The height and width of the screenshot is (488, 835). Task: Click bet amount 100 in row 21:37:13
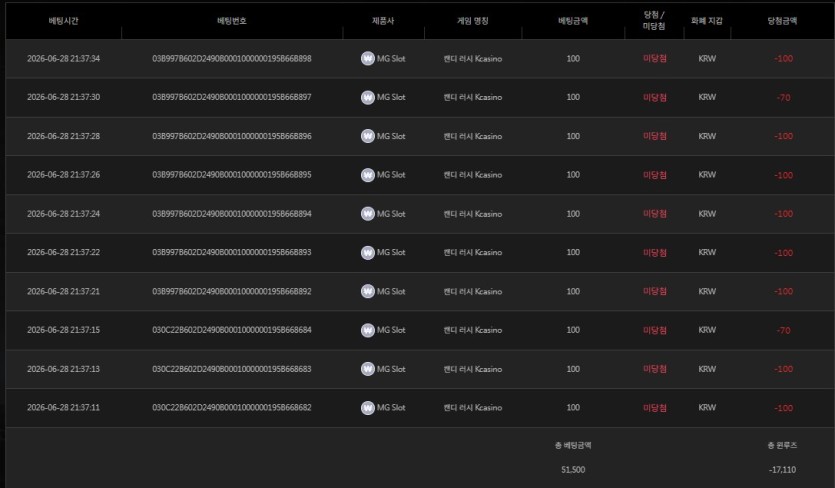coord(573,369)
